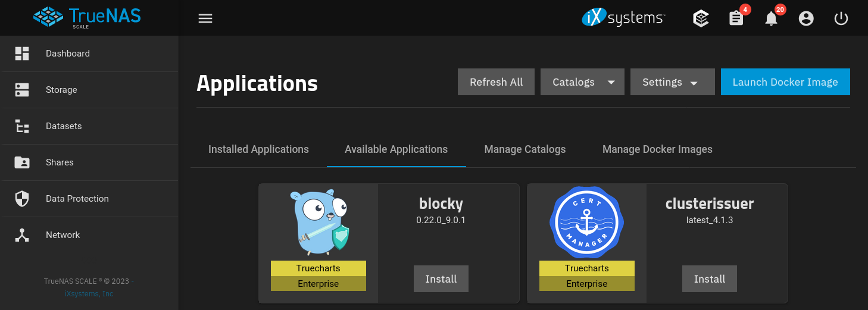Click the Shares folder icon

click(22, 162)
